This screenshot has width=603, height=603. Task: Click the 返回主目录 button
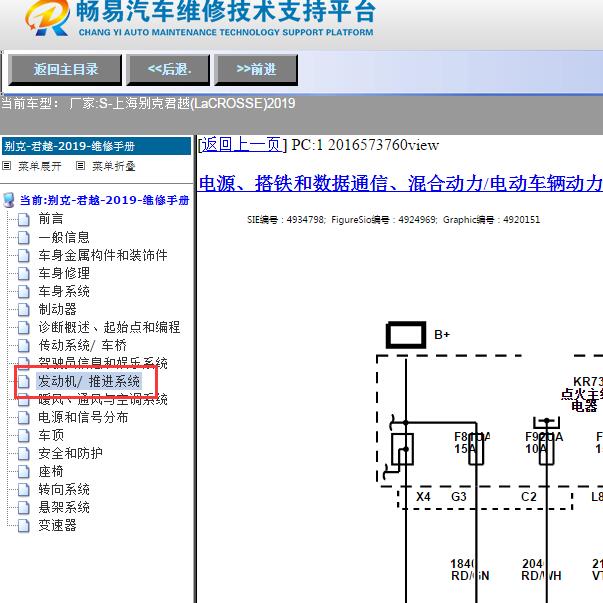65,70
